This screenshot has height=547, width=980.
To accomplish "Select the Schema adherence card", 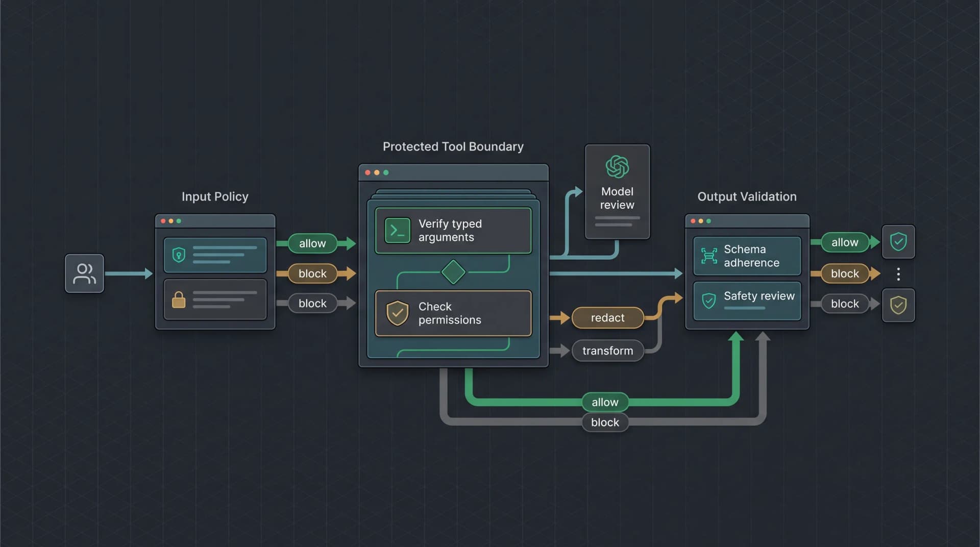I will (x=747, y=256).
